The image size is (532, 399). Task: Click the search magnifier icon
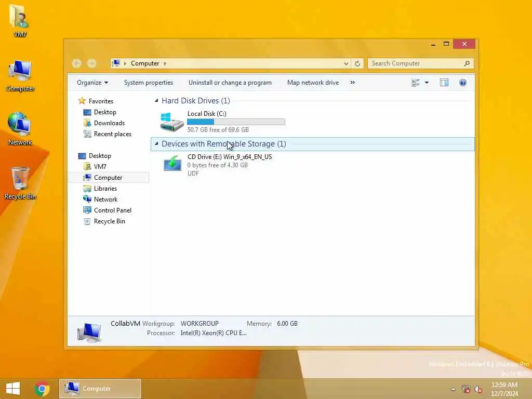pos(467,63)
